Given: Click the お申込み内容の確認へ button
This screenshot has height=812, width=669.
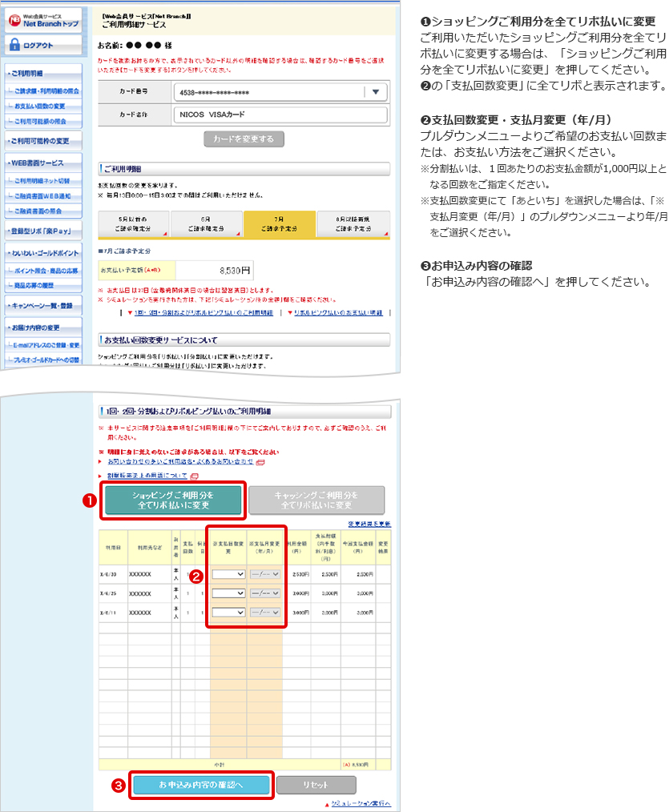Looking at the screenshot, I should pyautogui.click(x=200, y=785).
